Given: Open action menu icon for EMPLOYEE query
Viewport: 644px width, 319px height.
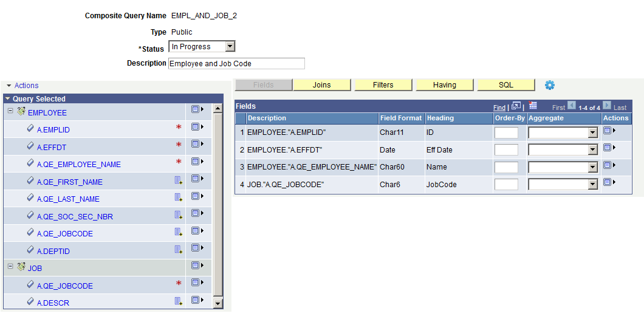Looking at the screenshot, I should click(197, 109).
